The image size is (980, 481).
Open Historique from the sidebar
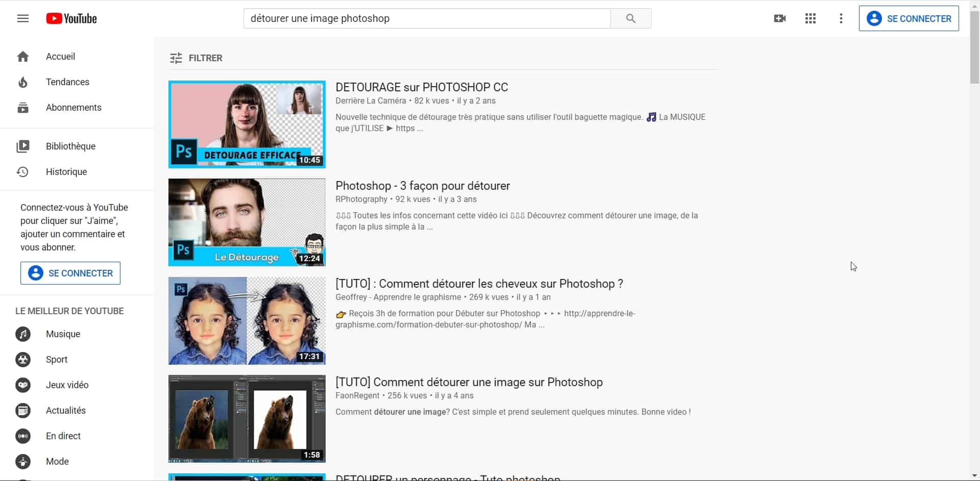tap(66, 172)
